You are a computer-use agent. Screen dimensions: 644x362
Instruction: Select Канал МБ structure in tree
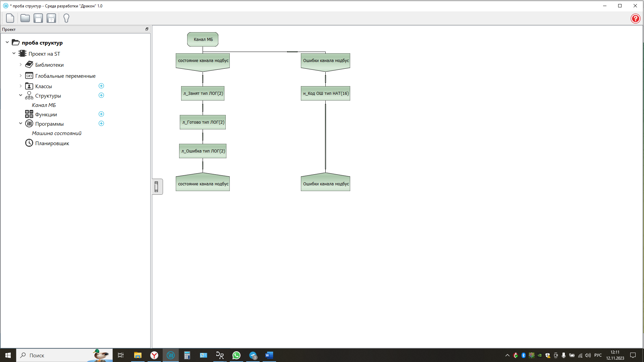click(44, 105)
